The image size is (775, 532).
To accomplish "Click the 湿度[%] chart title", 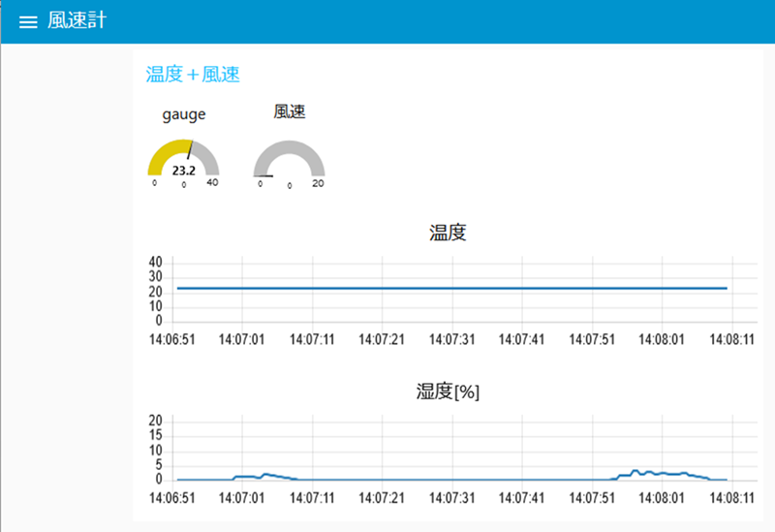I will 448,391.
